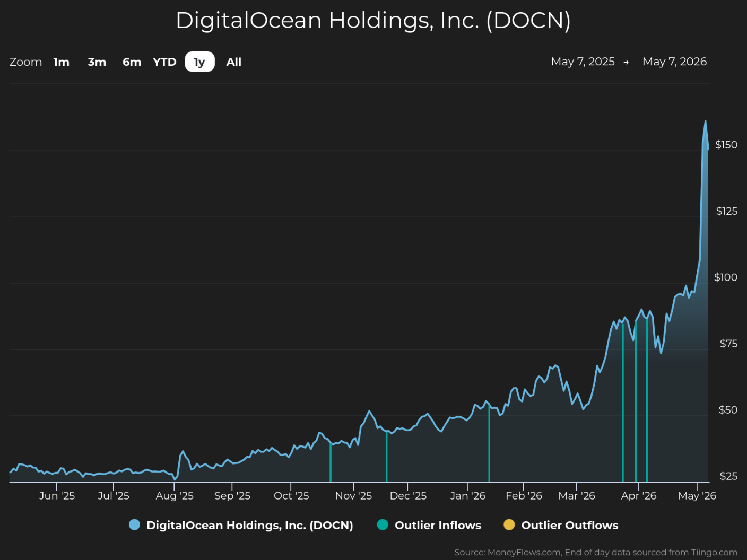
Task: Select the active 1y zoom button
Action: tap(199, 62)
